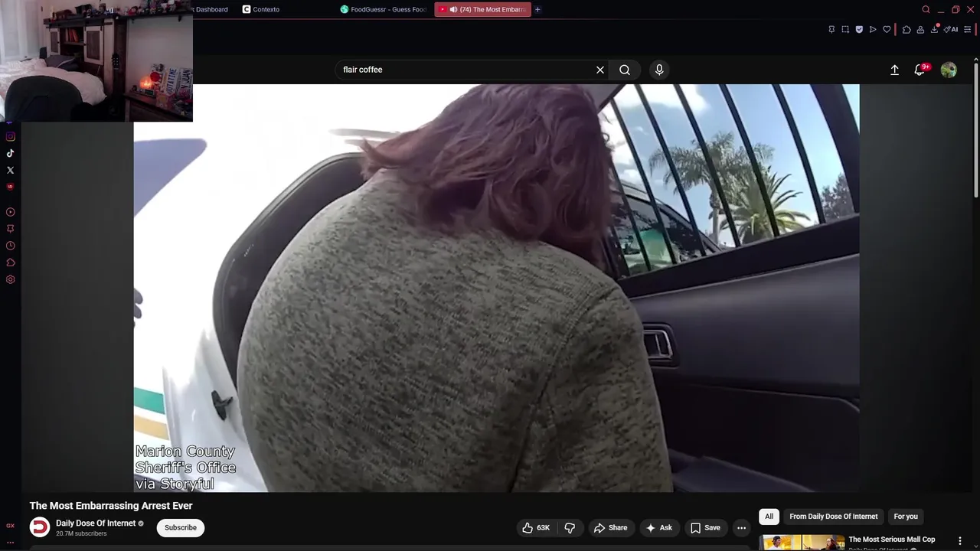Open the X (Twitter) sidebar panel
Viewport: 980px width, 551px height.
(x=11, y=170)
